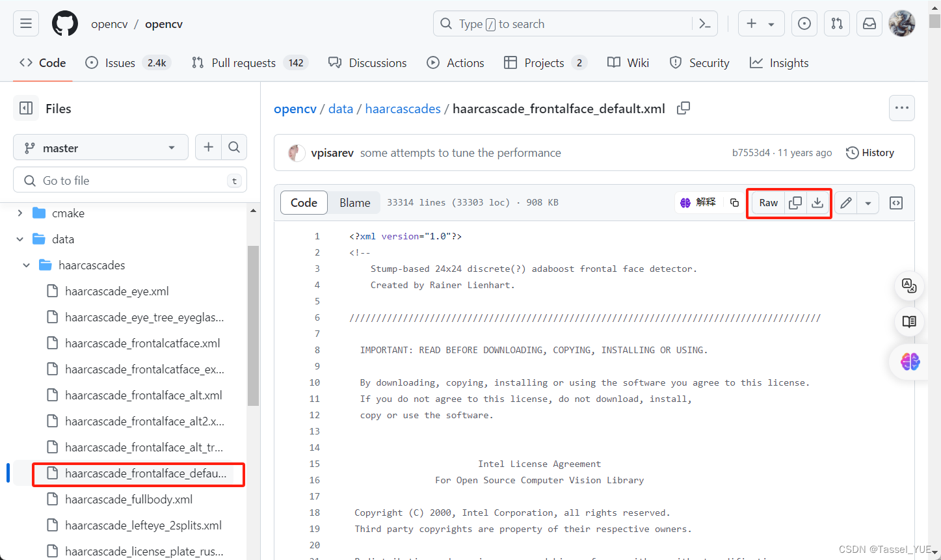Screen dimensions: 941x560
Task: Open the hamburger navigation menu
Action: click(26, 24)
